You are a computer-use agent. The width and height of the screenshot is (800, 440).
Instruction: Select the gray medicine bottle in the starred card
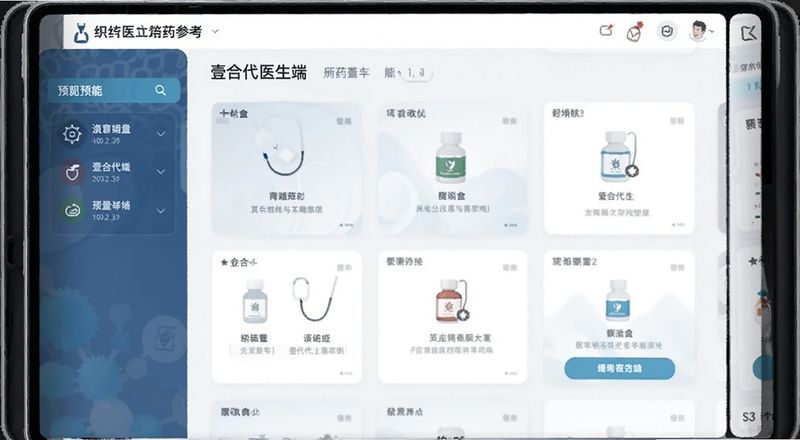pos(254,302)
